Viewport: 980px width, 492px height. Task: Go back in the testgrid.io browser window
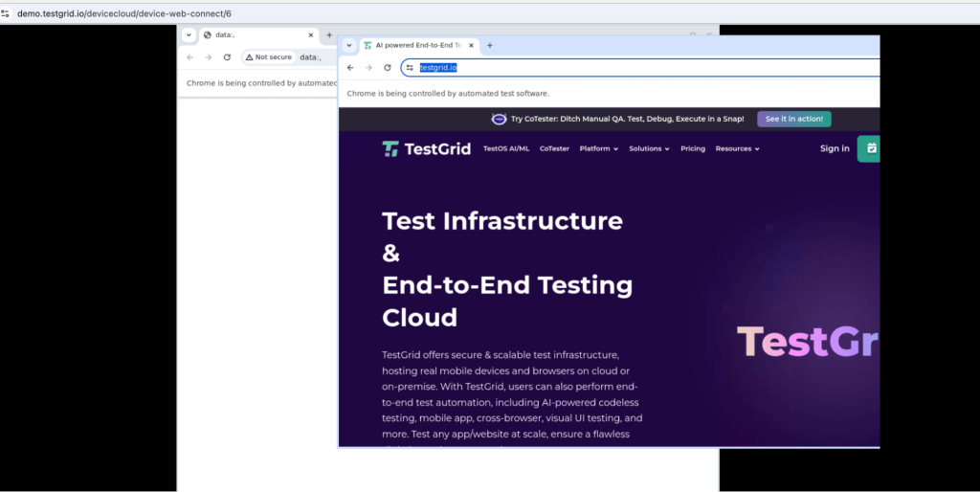[350, 68]
